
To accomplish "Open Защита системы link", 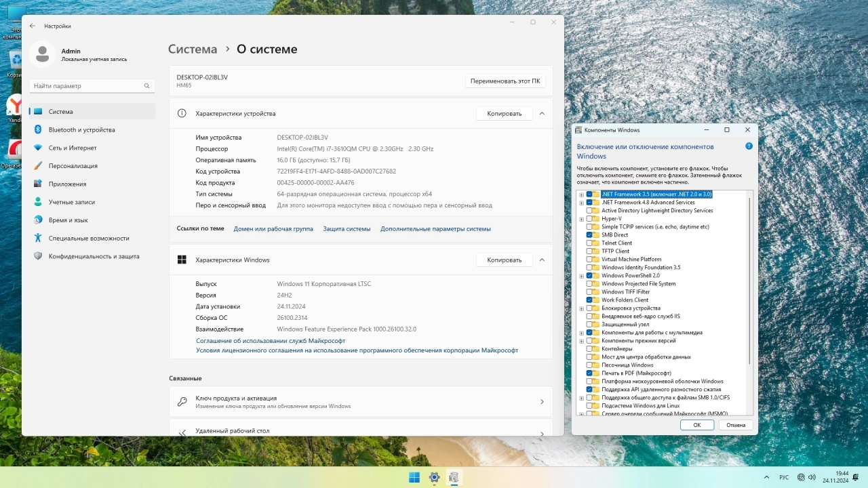I will [347, 229].
